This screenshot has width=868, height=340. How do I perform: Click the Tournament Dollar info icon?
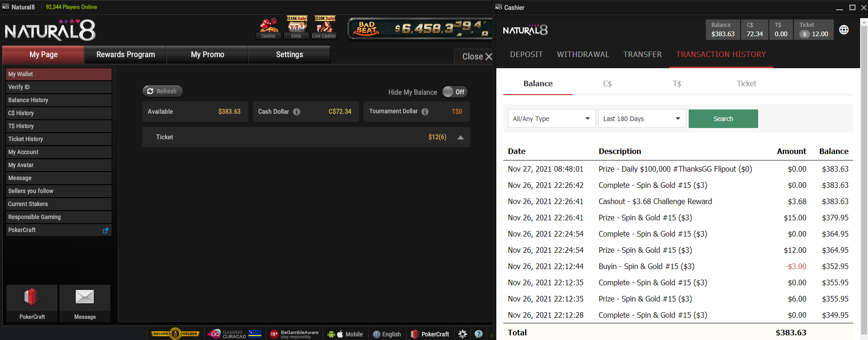425,112
